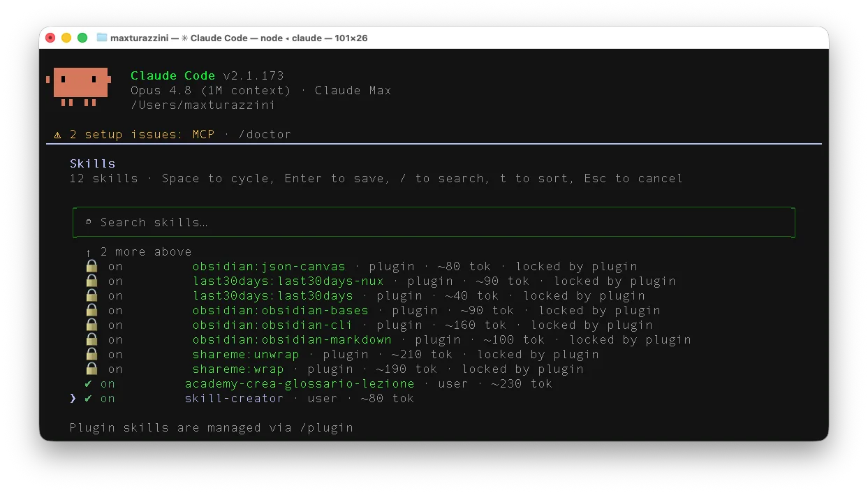This screenshot has width=868, height=493.
Task: Click the window title text in title bar
Action: click(239, 38)
